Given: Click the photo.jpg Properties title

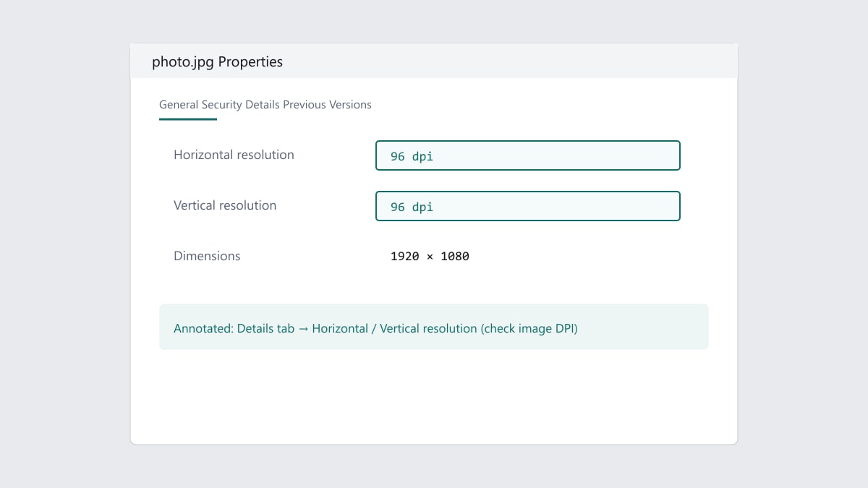Looking at the screenshot, I should (217, 61).
